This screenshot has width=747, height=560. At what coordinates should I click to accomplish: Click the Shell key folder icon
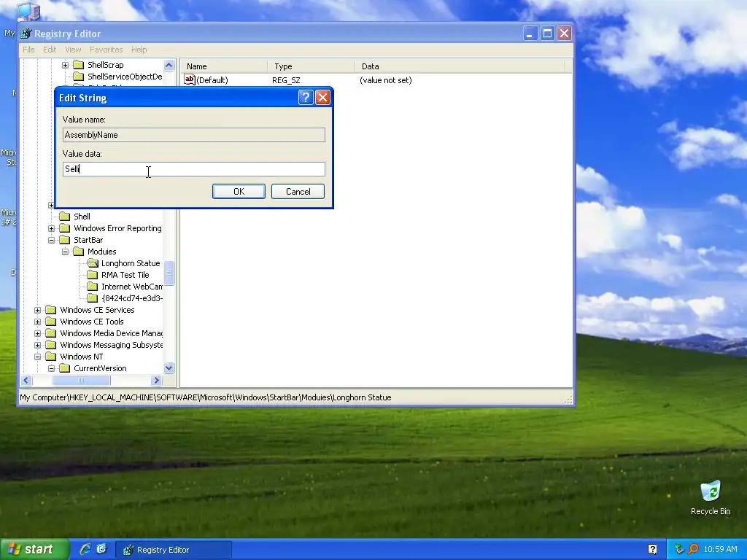tap(65, 217)
